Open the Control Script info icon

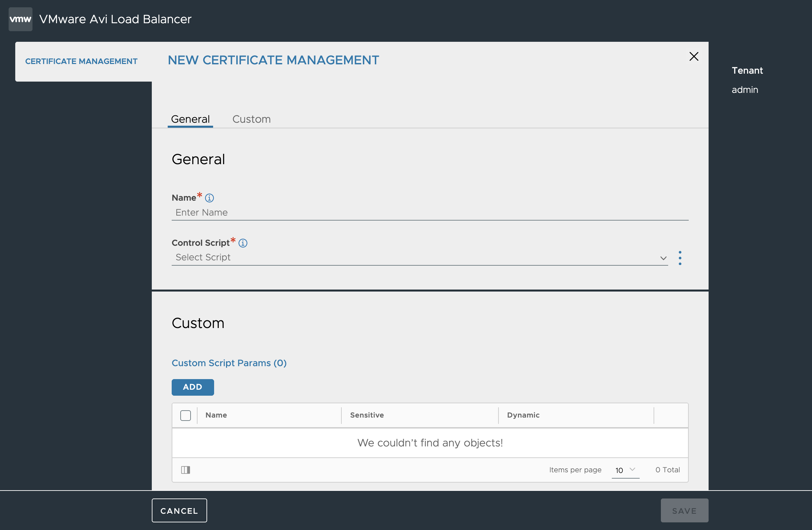tap(243, 243)
